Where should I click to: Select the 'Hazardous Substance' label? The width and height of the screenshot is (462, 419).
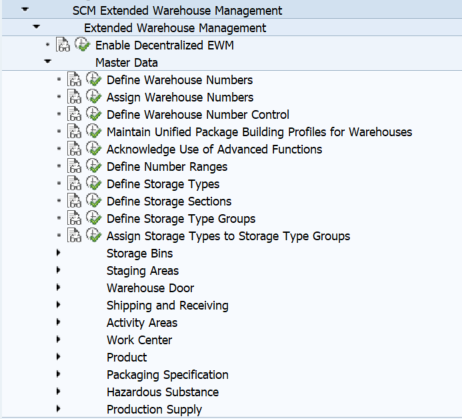[163, 392]
